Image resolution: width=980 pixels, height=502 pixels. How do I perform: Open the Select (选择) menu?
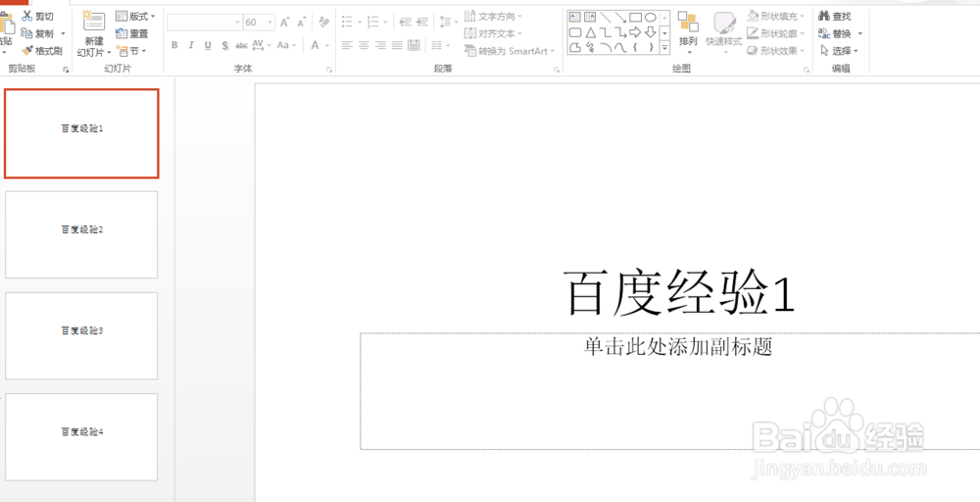(840, 51)
